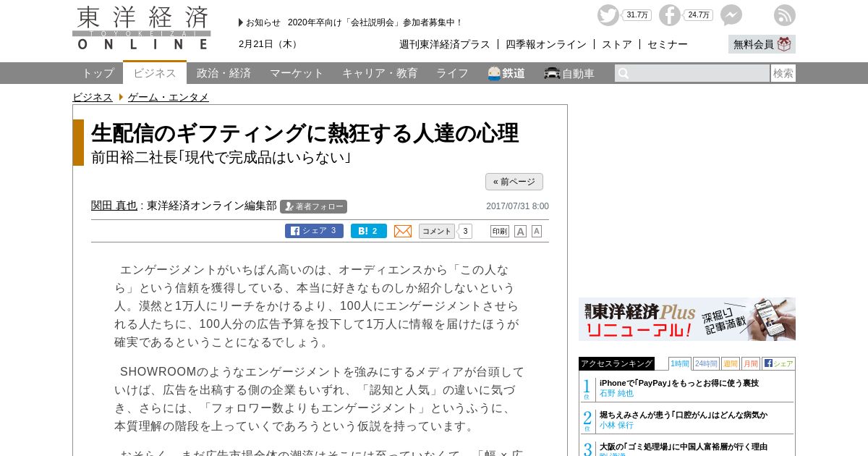Switch ranking to 月間 tab
Screen dimensions: 868x456
click(x=751, y=363)
